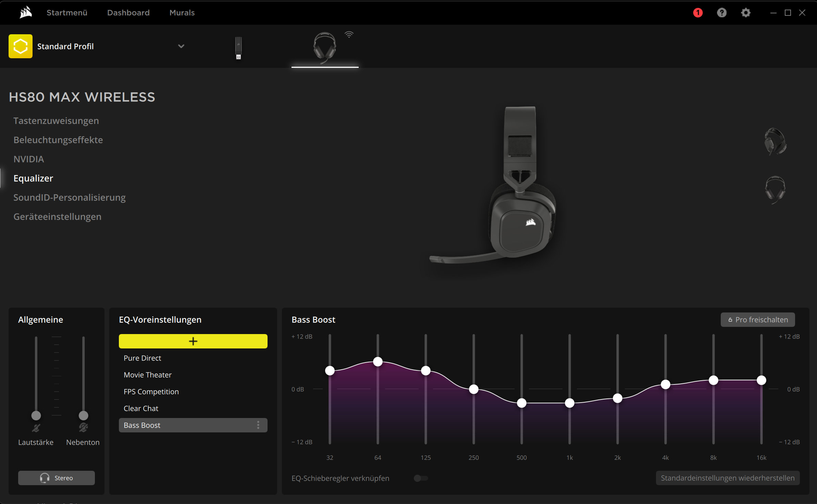Click the Corsair sails logo
Image resolution: width=817 pixels, height=504 pixels.
tap(26, 13)
